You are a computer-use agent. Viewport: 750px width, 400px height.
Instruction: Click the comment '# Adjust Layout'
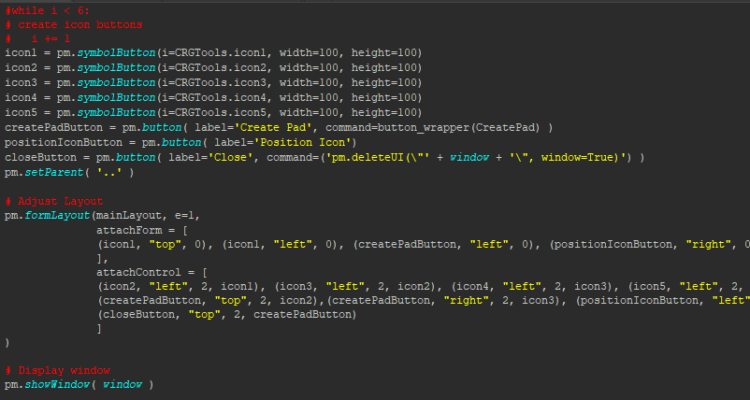(54, 201)
